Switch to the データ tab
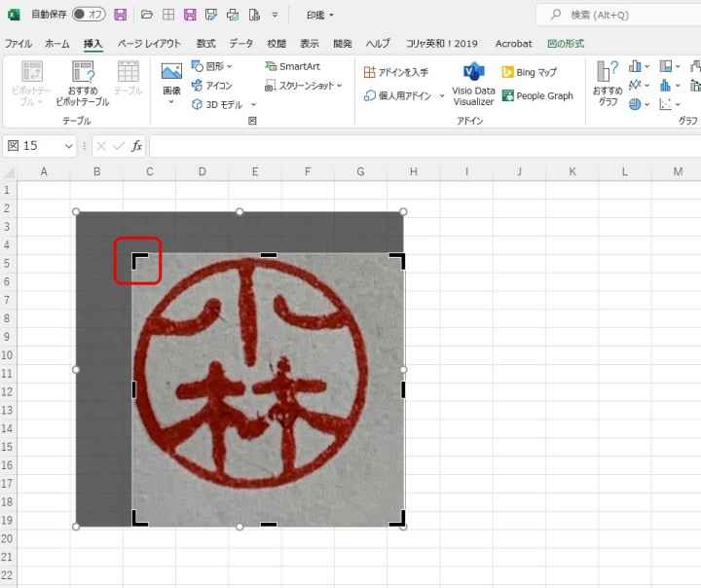The height and width of the screenshot is (588, 701). (241, 44)
